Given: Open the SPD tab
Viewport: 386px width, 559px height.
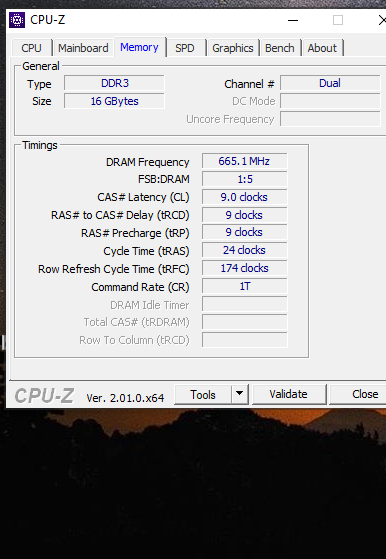Looking at the screenshot, I should tap(185, 48).
